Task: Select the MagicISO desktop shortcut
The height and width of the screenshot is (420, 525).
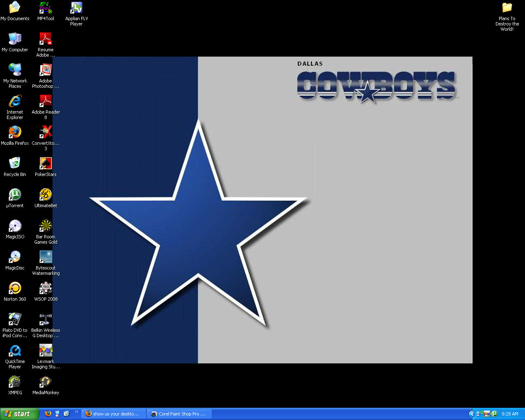Action: [x=15, y=229]
